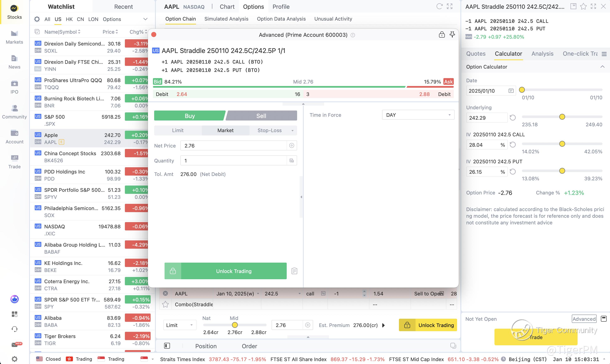Click the bookmark icon in straddle panel header

pos(573,6)
